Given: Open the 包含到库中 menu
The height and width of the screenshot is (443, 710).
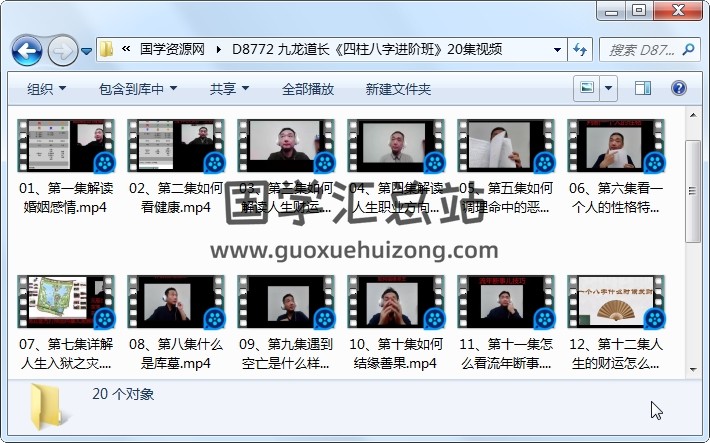Looking at the screenshot, I should tap(138, 89).
